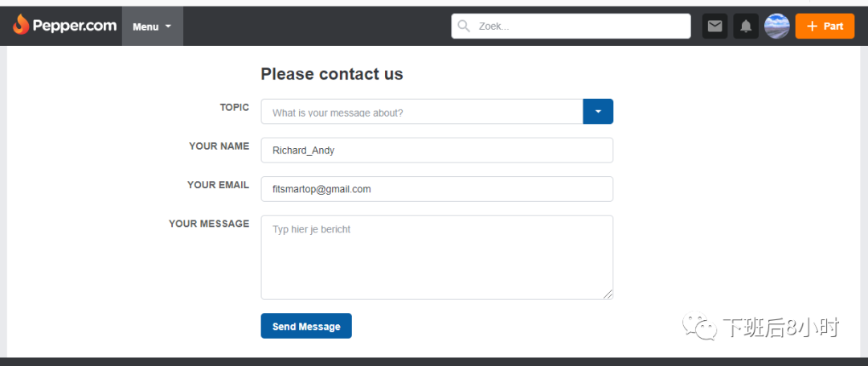
Task: Open the user profile avatar
Action: pyautogui.click(x=776, y=27)
